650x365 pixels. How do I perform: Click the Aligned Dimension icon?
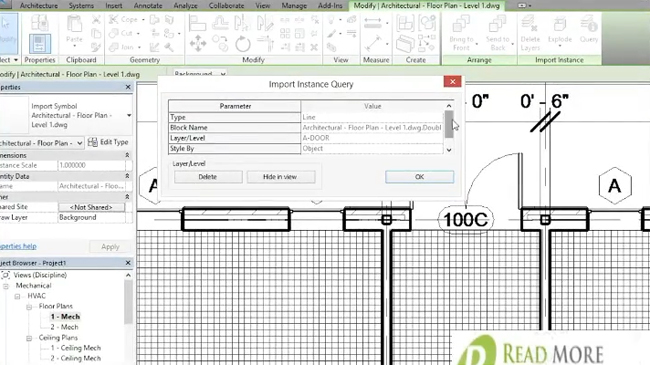pos(374,44)
